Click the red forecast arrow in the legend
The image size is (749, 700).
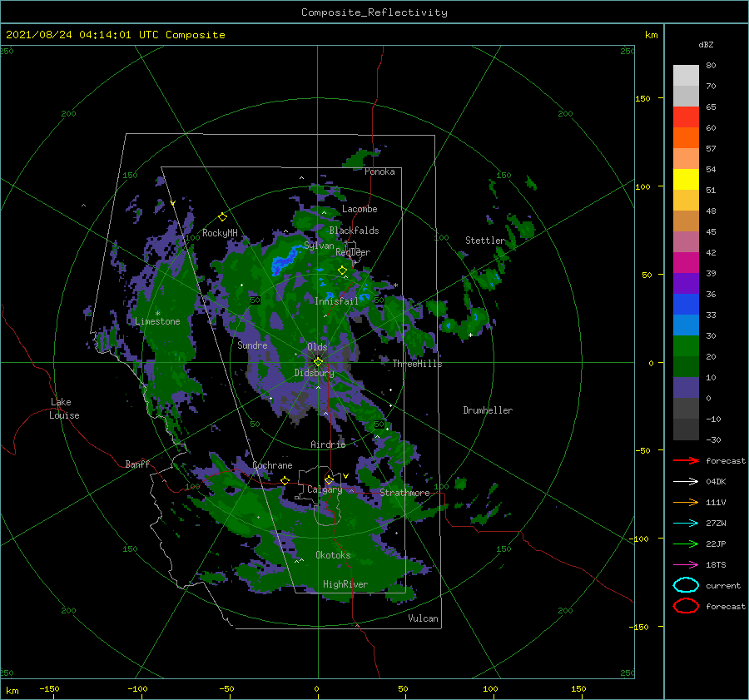coord(686,460)
